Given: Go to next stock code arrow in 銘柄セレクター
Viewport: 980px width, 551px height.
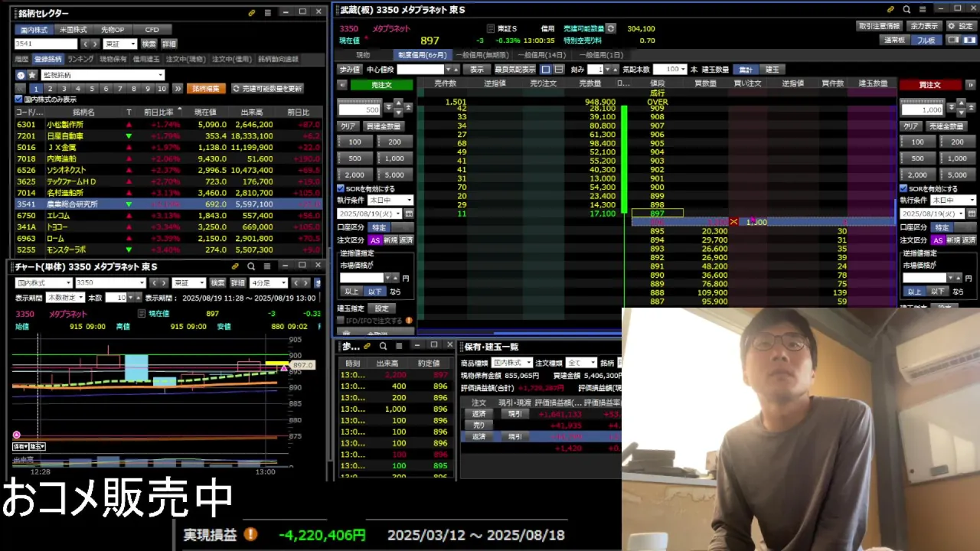Looking at the screenshot, I should [x=95, y=44].
